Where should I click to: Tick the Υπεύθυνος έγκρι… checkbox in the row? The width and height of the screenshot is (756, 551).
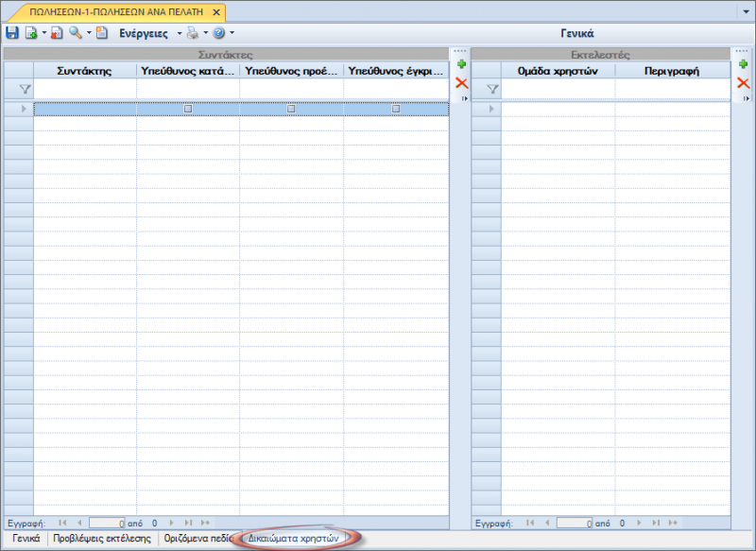[x=396, y=109]
